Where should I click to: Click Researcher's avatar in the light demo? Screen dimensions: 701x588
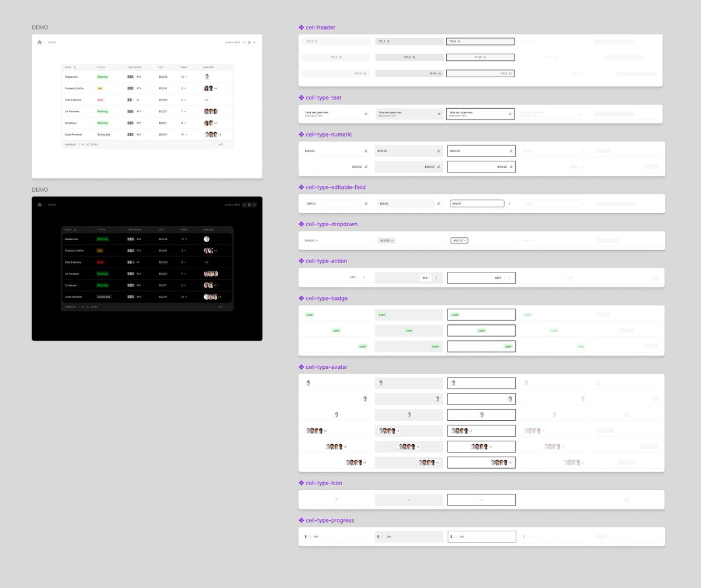pyautogui.click(x=206, y=77)
